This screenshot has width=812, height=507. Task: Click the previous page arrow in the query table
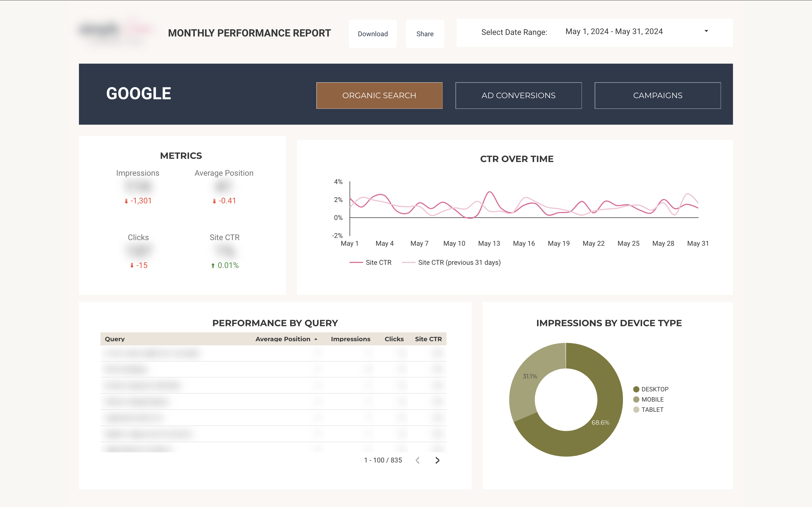pyautogui.click(x=417, y=460)
